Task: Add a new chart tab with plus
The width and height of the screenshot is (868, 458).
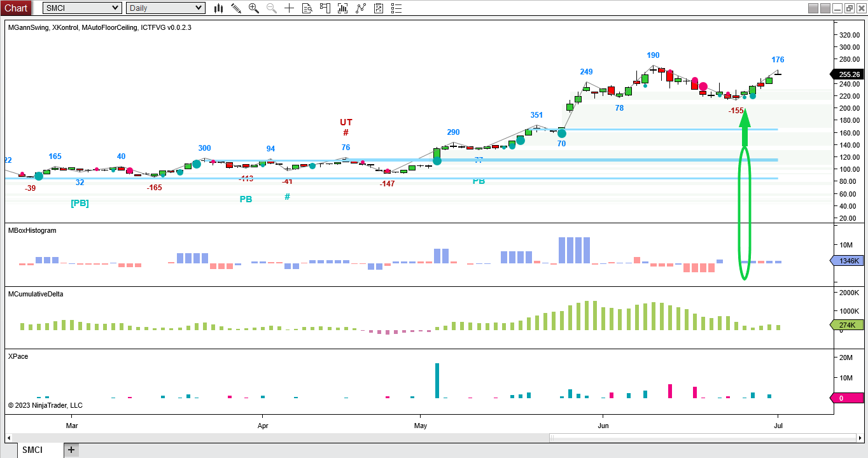Action: click(x=71, y=450)
